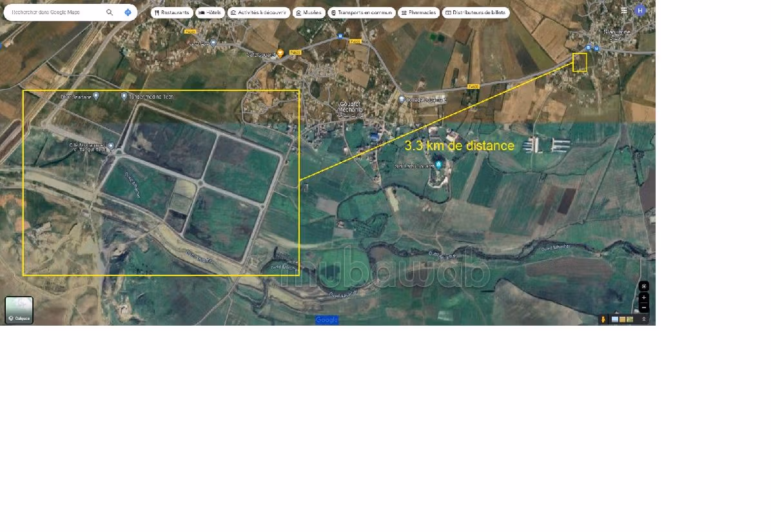771x532 pixels.
Task: Open the Google account avatar 'H'
Action: 639,10
